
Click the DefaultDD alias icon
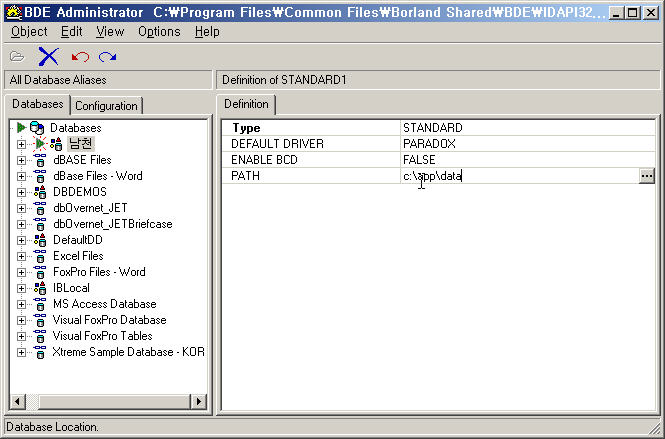39,240
